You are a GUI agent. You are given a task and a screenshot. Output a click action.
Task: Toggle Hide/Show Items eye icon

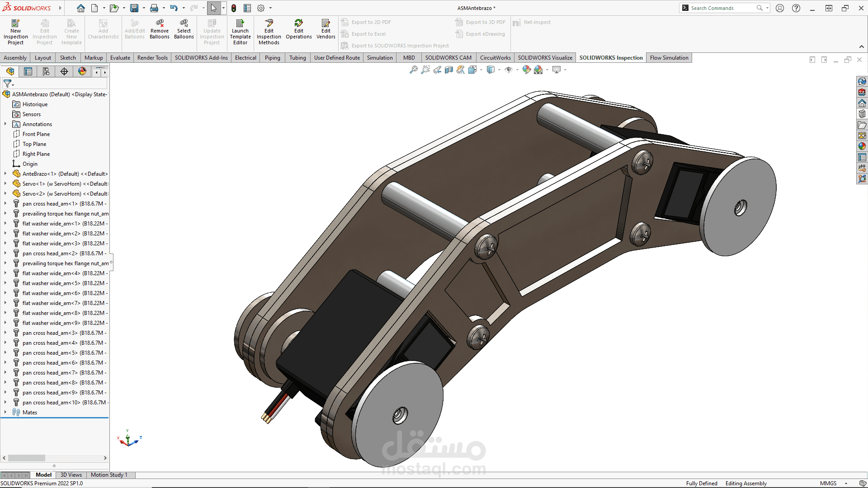(509, 70)
